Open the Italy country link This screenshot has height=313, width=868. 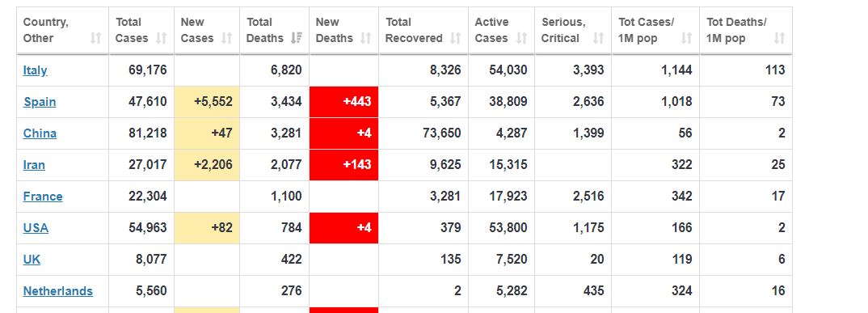pyautogui.click(x=35, y=70)
